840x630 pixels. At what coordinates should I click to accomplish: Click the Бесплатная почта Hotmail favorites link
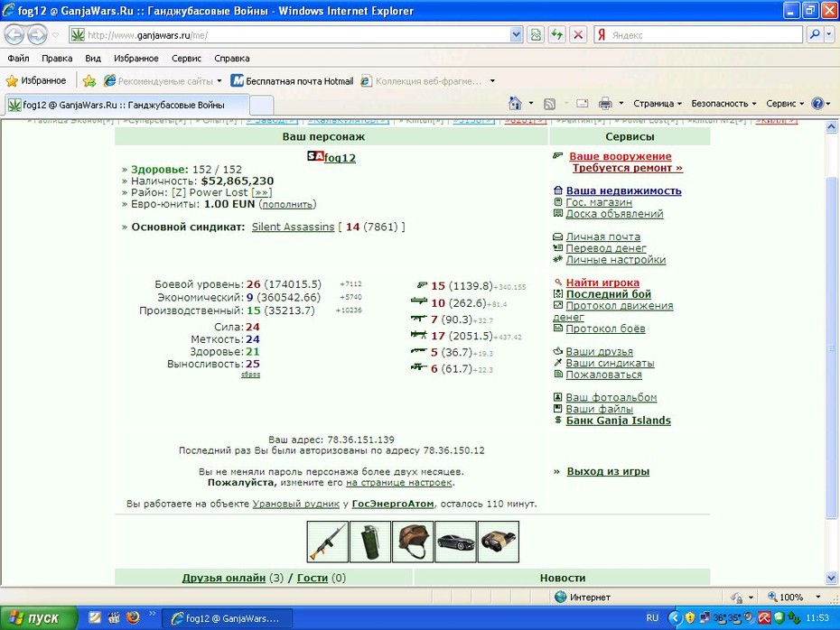click(292, 81)
